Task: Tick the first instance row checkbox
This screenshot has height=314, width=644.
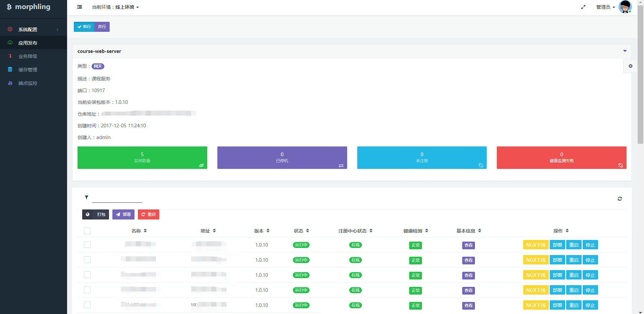Action: point(87,245)
